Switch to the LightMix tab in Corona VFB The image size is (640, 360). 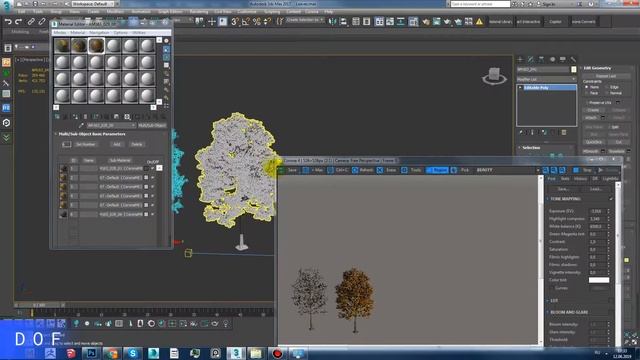[x=610, y=179]
